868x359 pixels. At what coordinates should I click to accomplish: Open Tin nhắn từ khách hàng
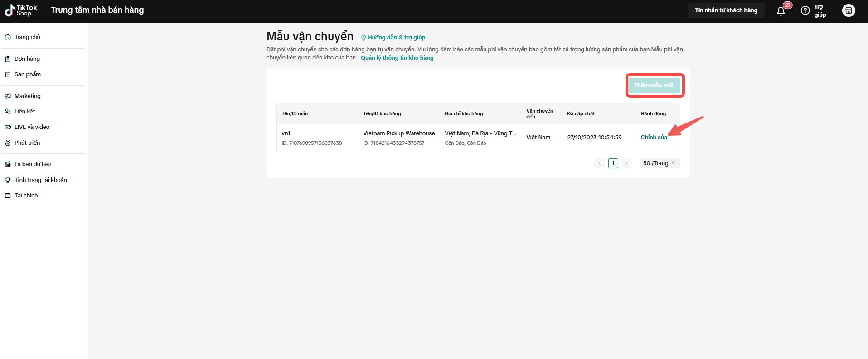[726, 10]
